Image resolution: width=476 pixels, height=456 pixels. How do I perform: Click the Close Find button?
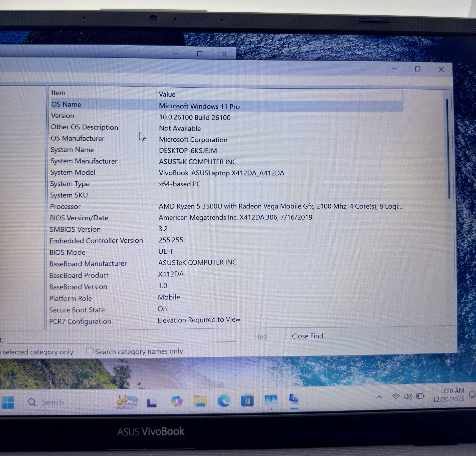(307, 336)
